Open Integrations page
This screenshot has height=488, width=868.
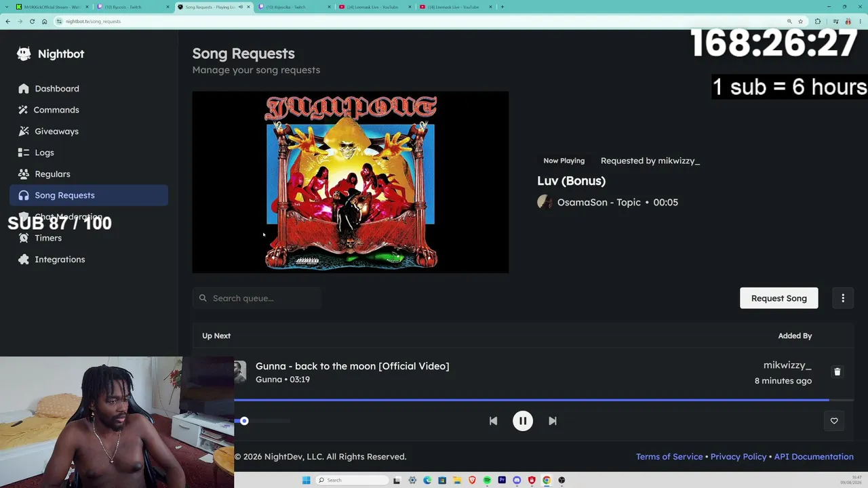click(x=89, y=260)
